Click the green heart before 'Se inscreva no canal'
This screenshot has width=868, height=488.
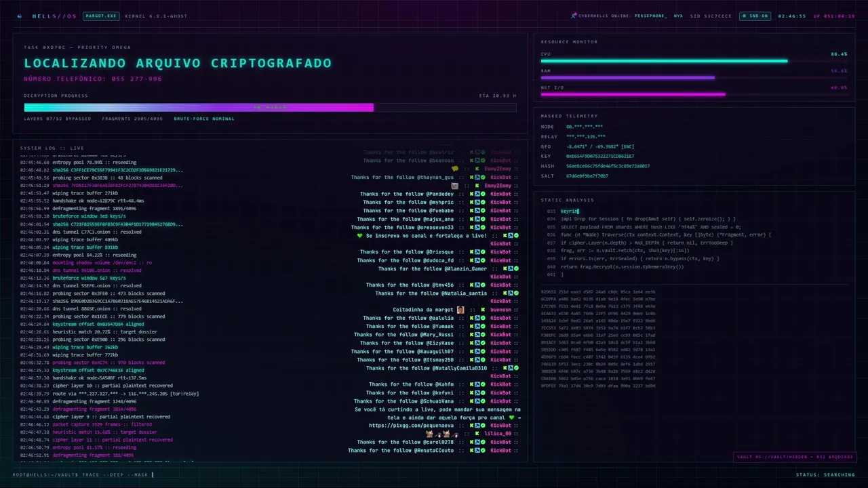(x=360, y=235)
